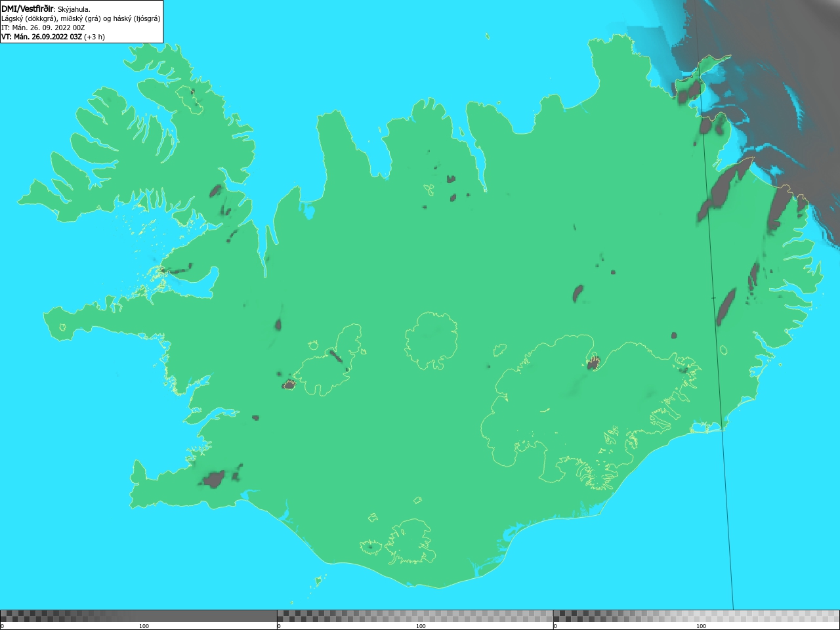This screenshot has height=630, width=840.
Task: Click the Mýrdalsjökull glacier outline near the south coast
Action: (410, 542)
